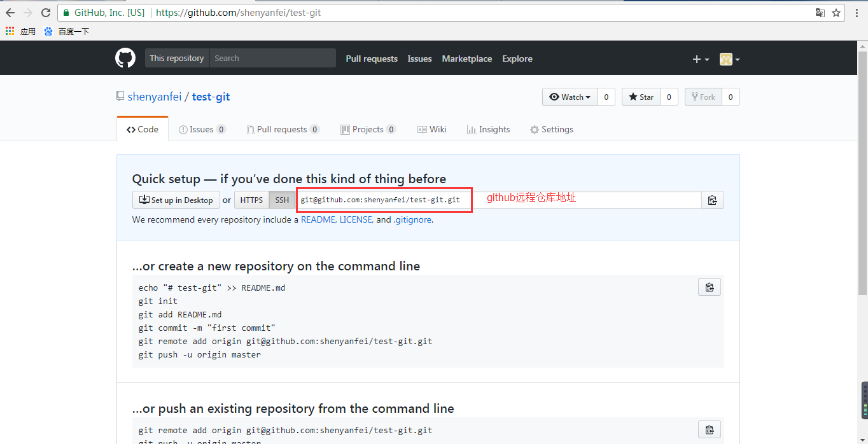Screen dimensions: 868x444
Task: Focus the GitHub Search field
Action: pyautogui.click(x=272, y=58)
